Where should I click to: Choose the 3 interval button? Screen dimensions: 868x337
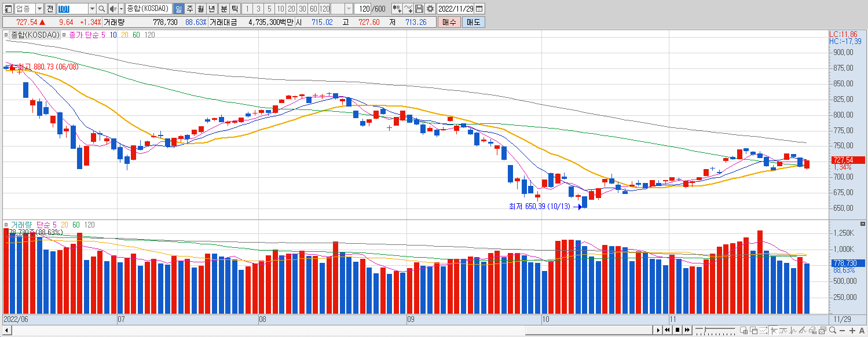258,9
